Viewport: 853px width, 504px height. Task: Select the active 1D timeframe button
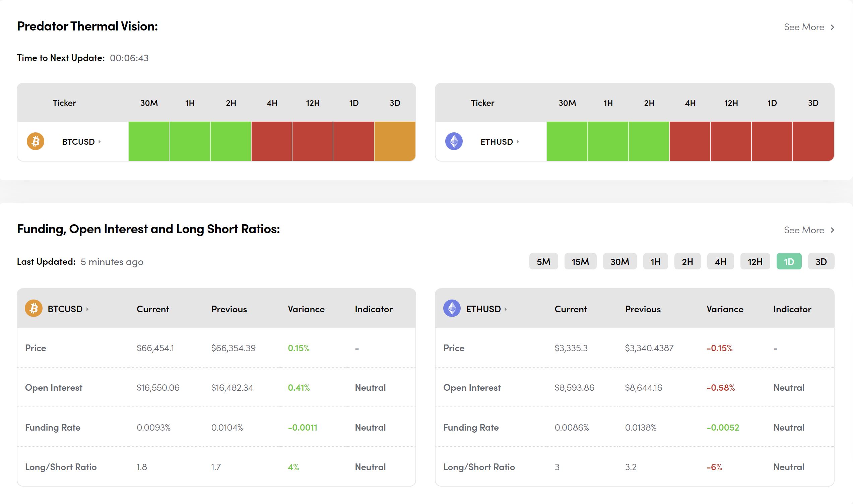(x=788, y=261)
